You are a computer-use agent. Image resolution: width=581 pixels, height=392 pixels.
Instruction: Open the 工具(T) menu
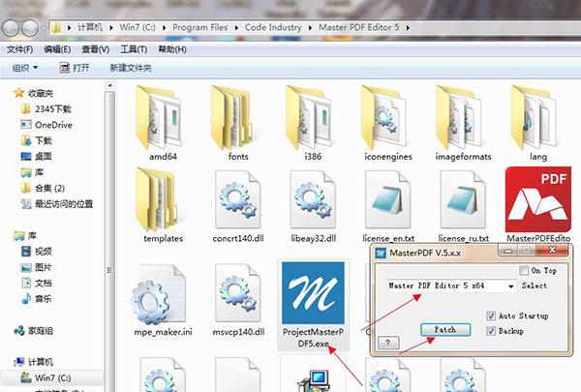[x=134, y=49]
